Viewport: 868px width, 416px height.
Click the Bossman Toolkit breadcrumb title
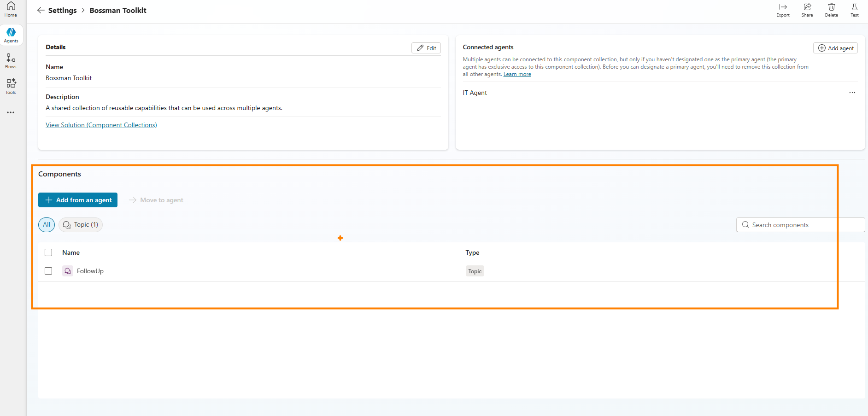pyautogui.click(x=118, y=10)
